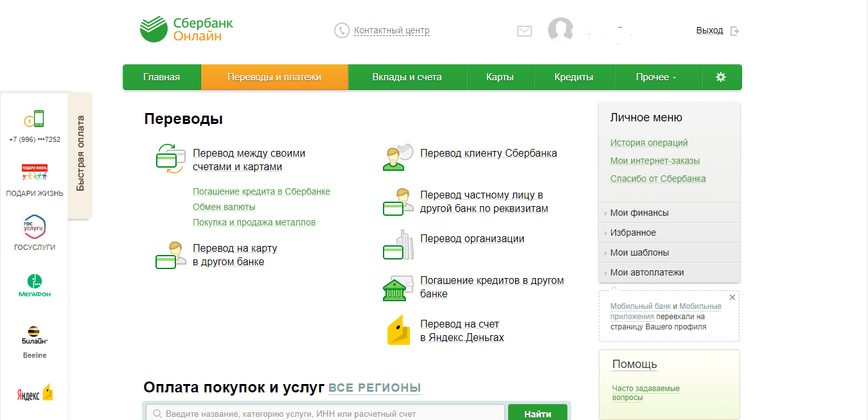Viewport: 868px width, 420px height.
Task: Expand the Мои шаблоны section
Action: [639, 252]
